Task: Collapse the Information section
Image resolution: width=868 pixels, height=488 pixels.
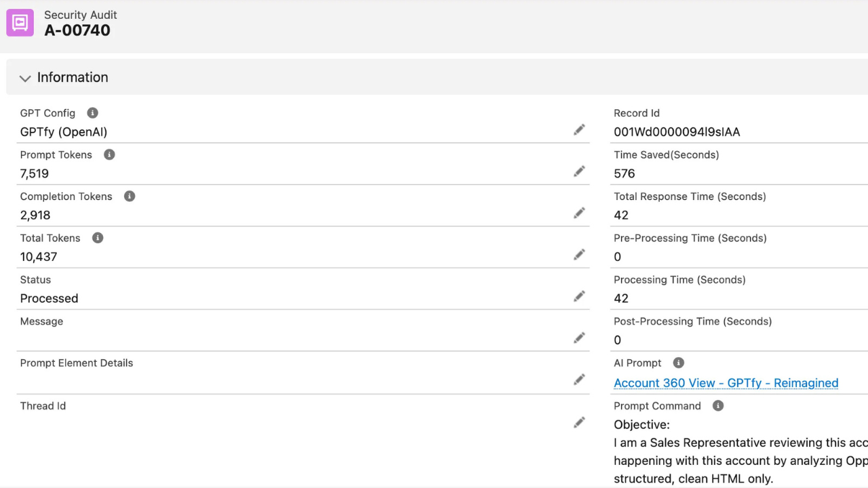Action: pyautogui.click(x=25, y=78)
